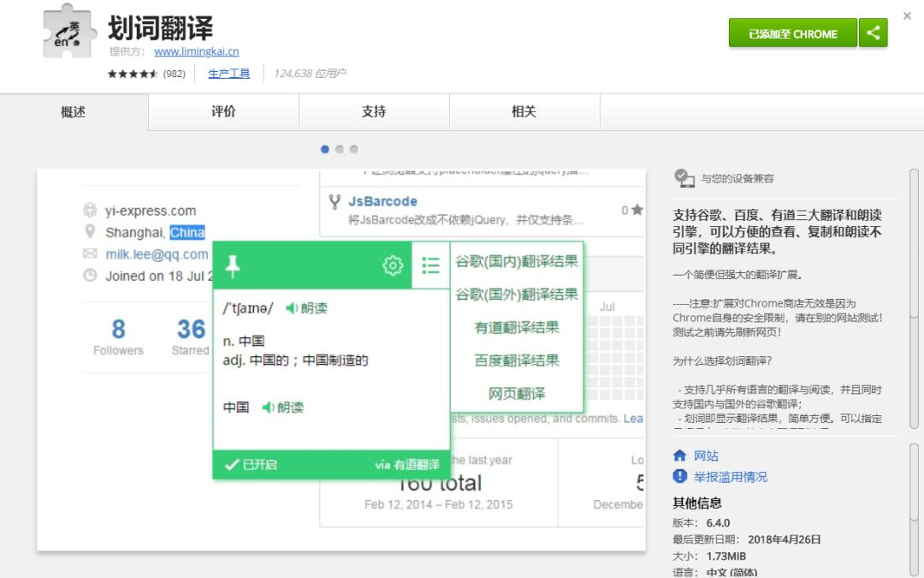Click the milk.lee@qq.com email link
Screen dimensions: 924x578
point(157,254)
